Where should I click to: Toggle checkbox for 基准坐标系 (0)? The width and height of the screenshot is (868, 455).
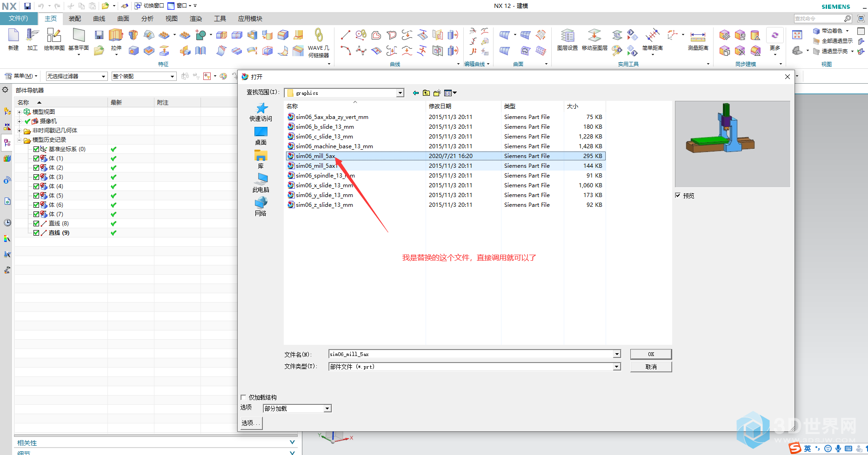[x=36, y=149]
